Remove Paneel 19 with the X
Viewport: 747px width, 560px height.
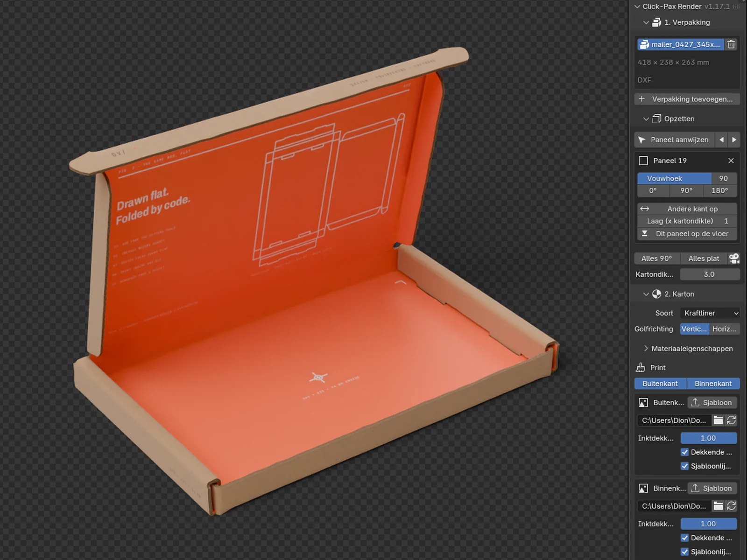(731, 161)
